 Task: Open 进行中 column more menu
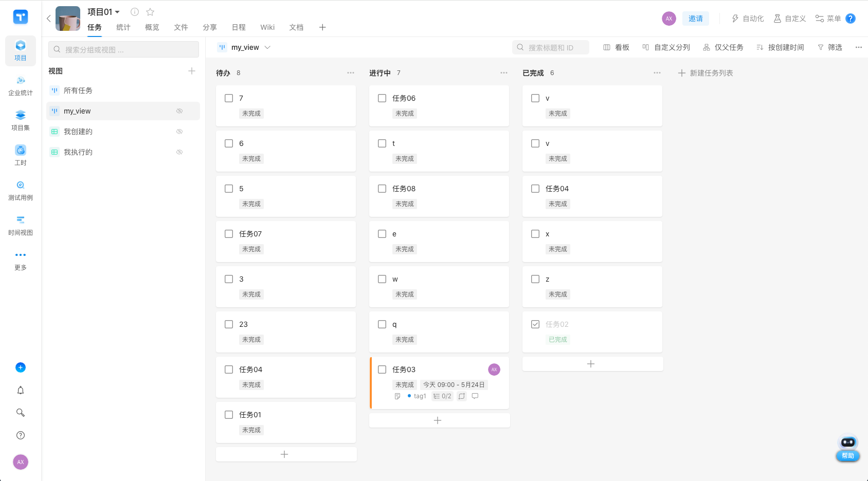click(x=504, y=73)
